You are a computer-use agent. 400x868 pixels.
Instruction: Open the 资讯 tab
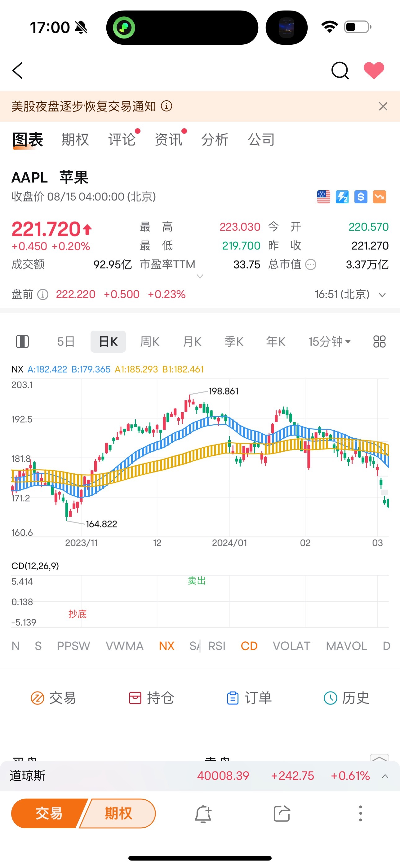[x=168, y=139]
